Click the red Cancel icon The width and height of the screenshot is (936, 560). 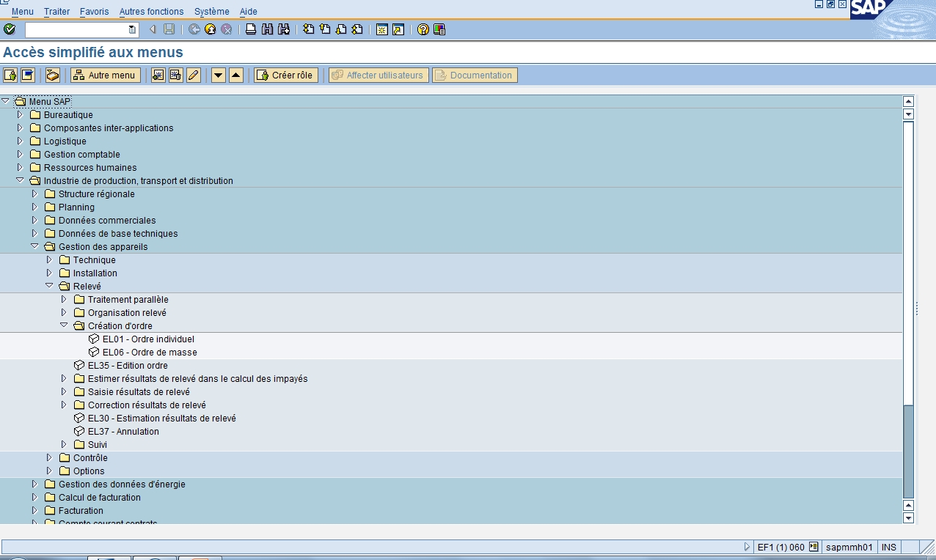coord(227,29)
